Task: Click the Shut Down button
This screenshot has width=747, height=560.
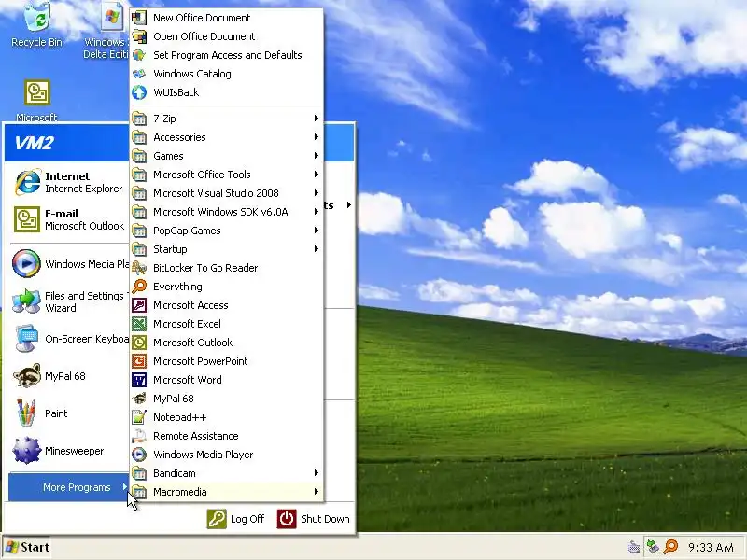Action: point(314,519)
